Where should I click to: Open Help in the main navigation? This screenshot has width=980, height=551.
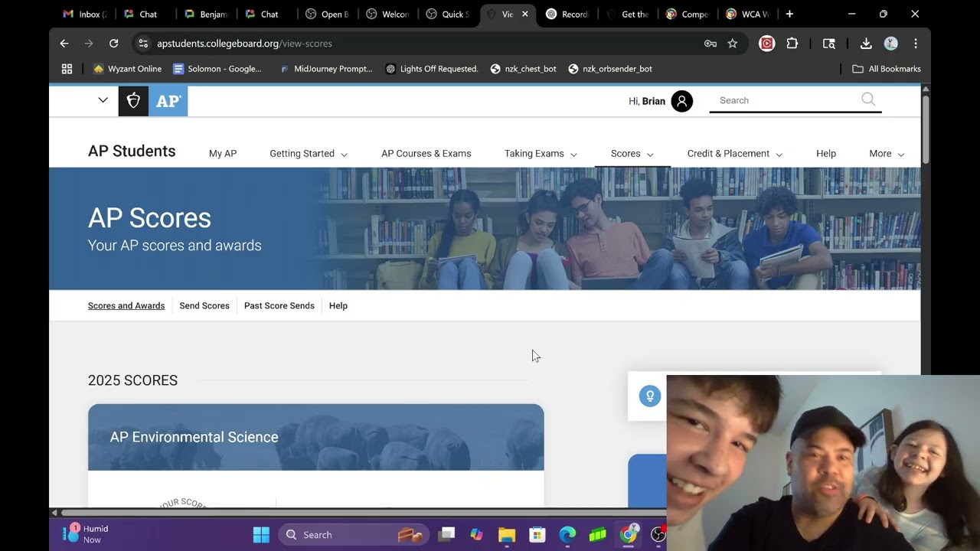coord(826,154)
